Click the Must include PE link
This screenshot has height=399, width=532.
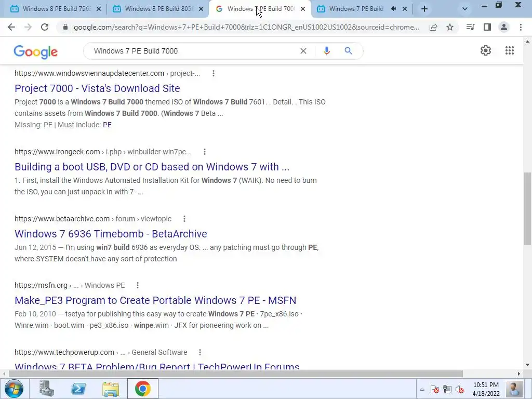coord(107,125)
